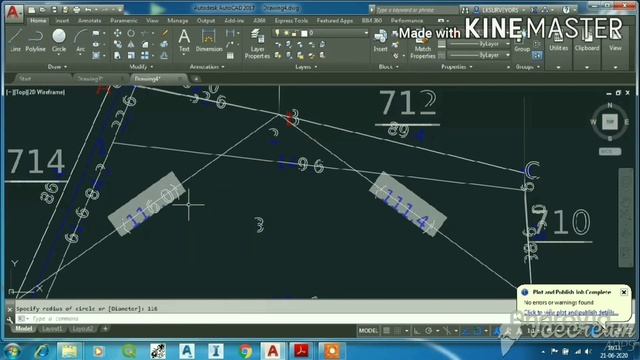
Task: Click the Help question mark icon
Action: coord(566,9)
